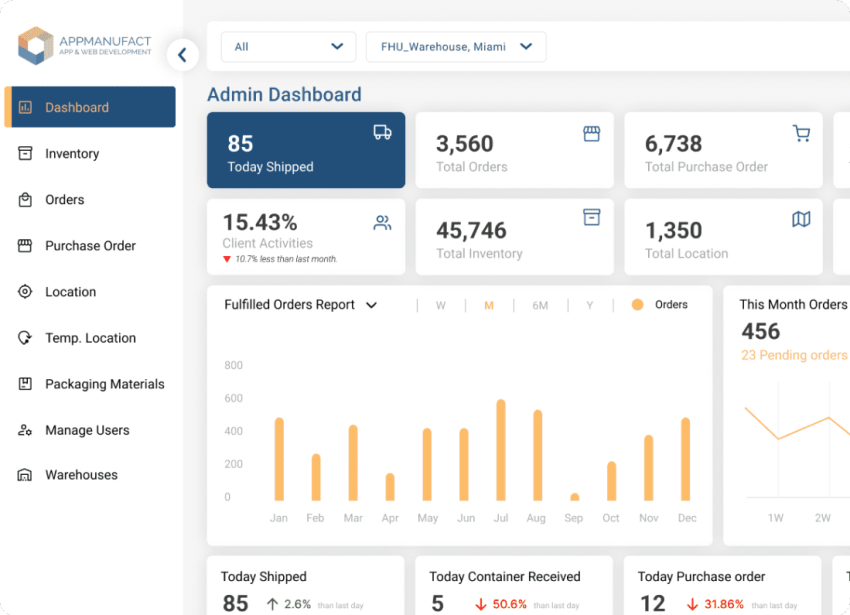The height and width of the screenshot is (615, 850).
Task: Open the FHU_Warehouse, Miami dropdown
Action: 456,47
